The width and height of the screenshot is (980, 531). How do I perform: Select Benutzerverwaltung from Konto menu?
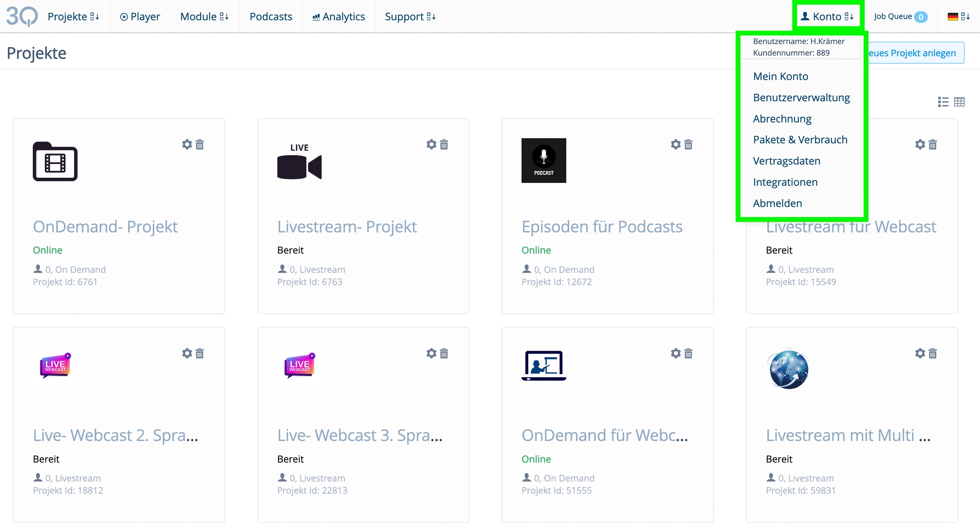(x=801, y=97)
